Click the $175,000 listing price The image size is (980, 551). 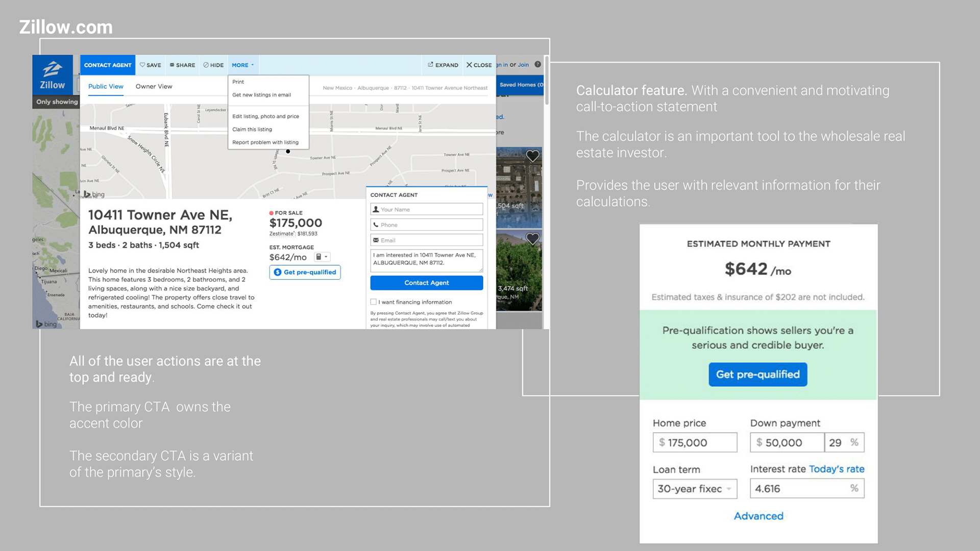click(x=296, y=223)
